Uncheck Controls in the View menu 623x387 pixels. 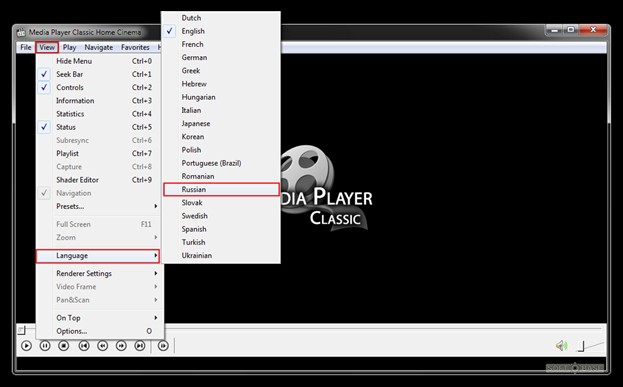pyautogui.click(x=98, y=87)
